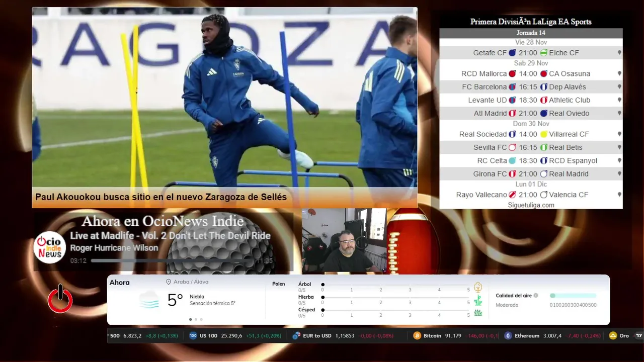Click the Primera División LaLiga title
This screenshot has height=362, width=644.
[531, 22]
